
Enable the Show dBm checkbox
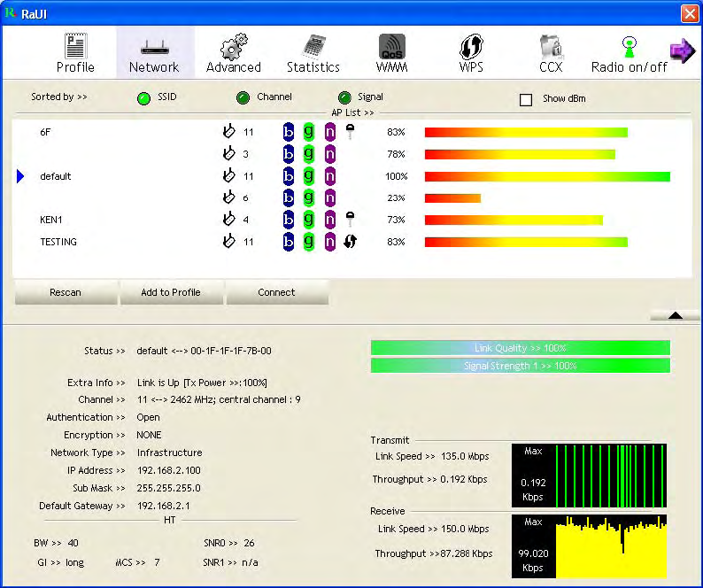(x=526, y=99)
